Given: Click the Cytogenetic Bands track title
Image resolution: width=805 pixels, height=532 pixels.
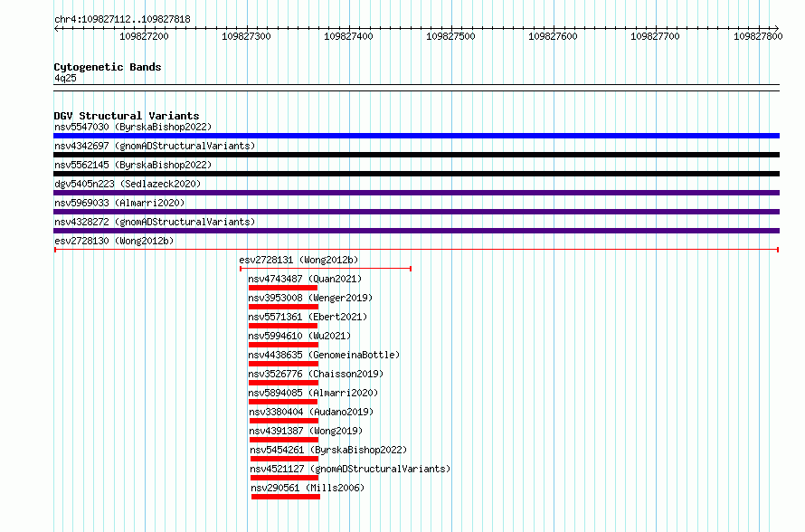Looking at the screenshot, I should click(x=108, y=67).
